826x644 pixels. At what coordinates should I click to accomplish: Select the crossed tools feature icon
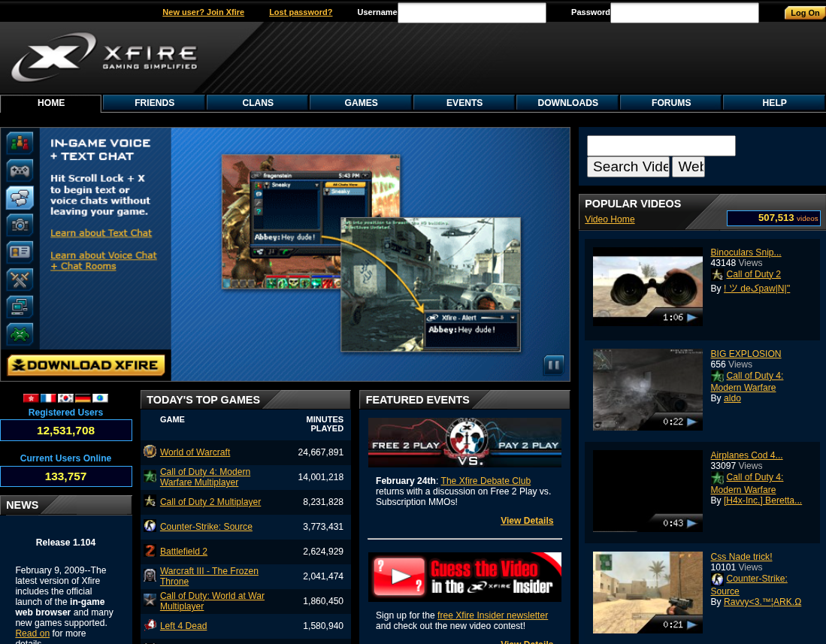[x=20, y=279]
